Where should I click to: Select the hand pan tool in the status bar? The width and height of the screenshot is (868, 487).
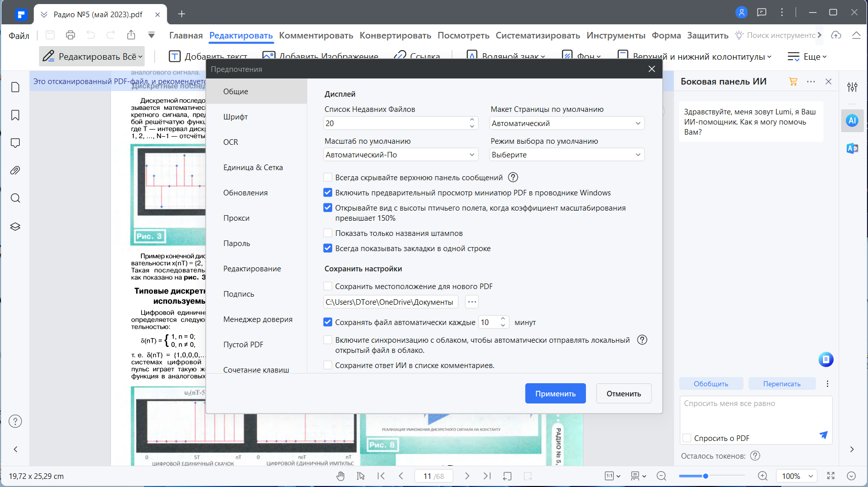[340, 476]
